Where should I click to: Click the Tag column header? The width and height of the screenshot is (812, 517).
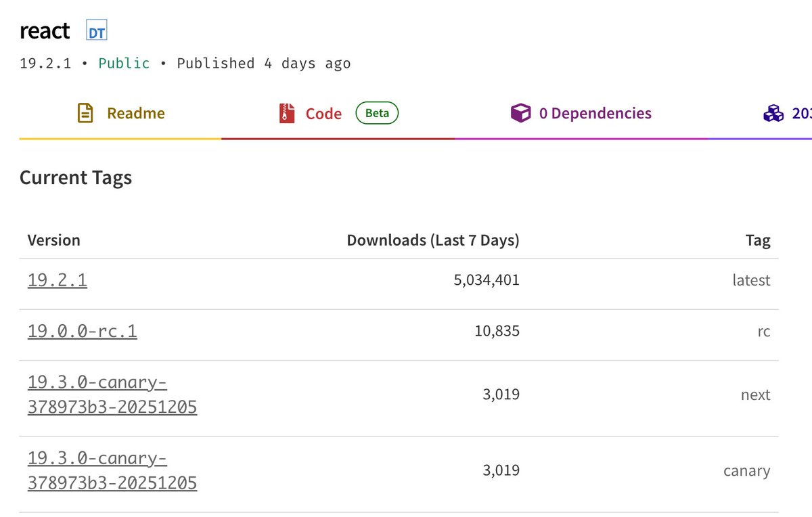coord(758,241)
